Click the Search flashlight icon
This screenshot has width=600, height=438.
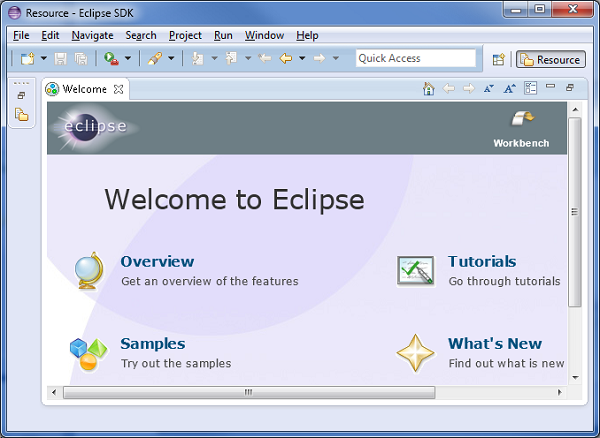point(155,59)
